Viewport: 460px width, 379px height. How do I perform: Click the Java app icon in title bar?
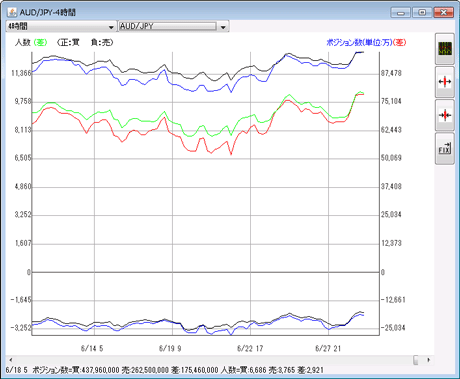pos(12,12)
